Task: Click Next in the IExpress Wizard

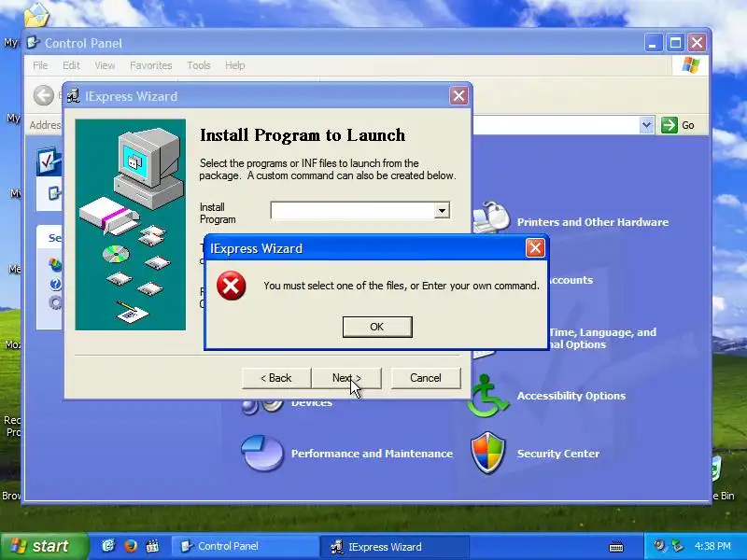Action: 346,378
